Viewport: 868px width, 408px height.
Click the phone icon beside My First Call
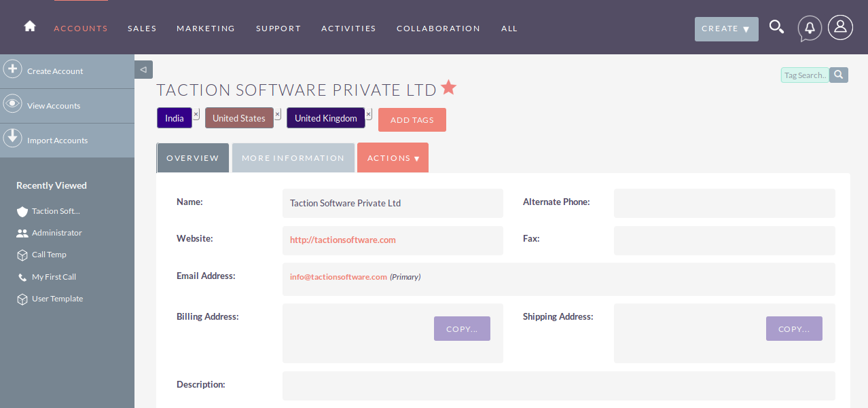[22, 277]
